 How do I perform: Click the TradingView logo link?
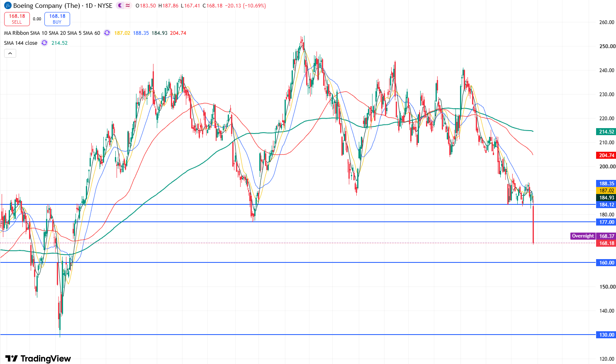(38, 359)
